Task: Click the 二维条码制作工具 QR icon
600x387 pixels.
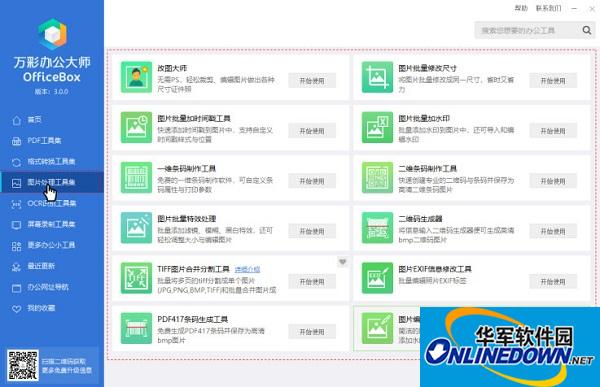Action: pos(377,178)
